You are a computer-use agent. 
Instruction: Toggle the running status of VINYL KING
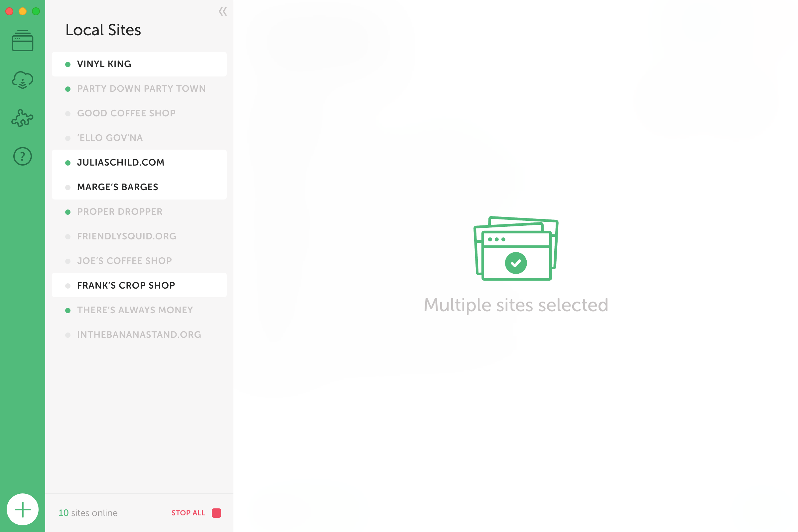(x=67, y=64)
